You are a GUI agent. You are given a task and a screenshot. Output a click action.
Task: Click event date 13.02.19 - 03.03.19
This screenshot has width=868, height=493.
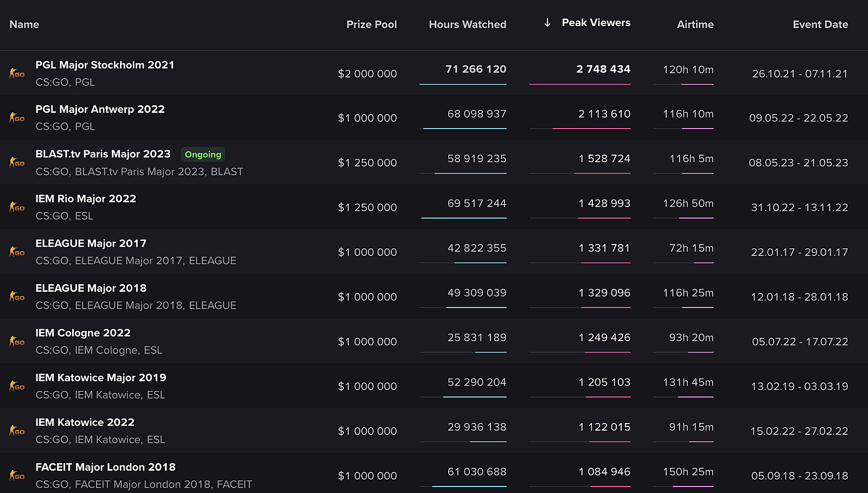[800, 387]
